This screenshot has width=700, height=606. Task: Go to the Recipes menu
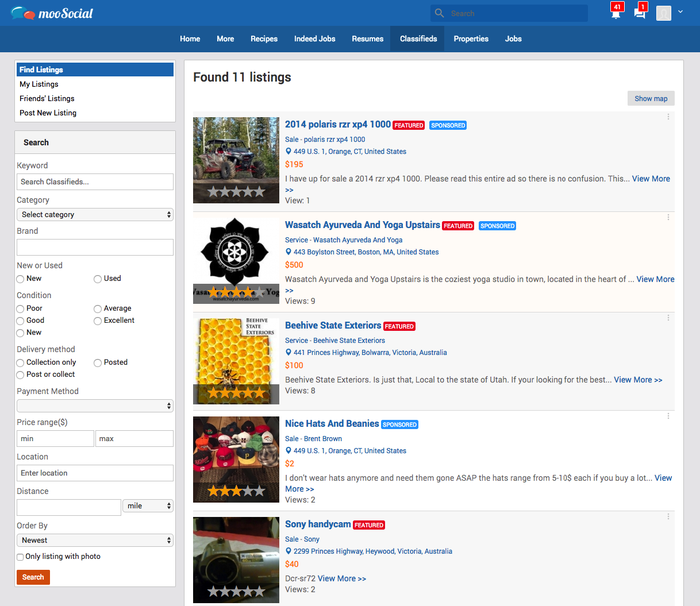[x=264, y=39]
